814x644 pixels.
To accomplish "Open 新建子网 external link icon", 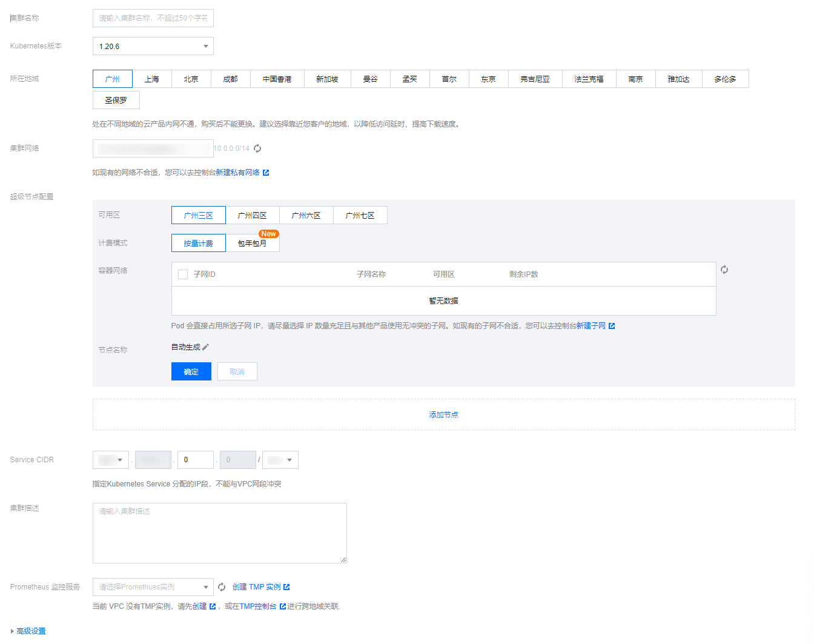I will pyautogui.click(x=612, y=325).
